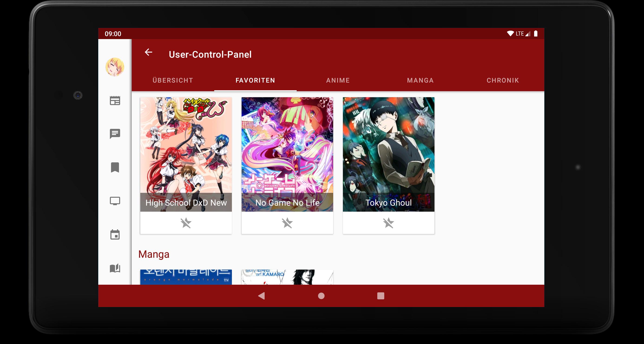
Task: Unpin Tokyo Ghoul from favorites
Action: click(388, 223)
